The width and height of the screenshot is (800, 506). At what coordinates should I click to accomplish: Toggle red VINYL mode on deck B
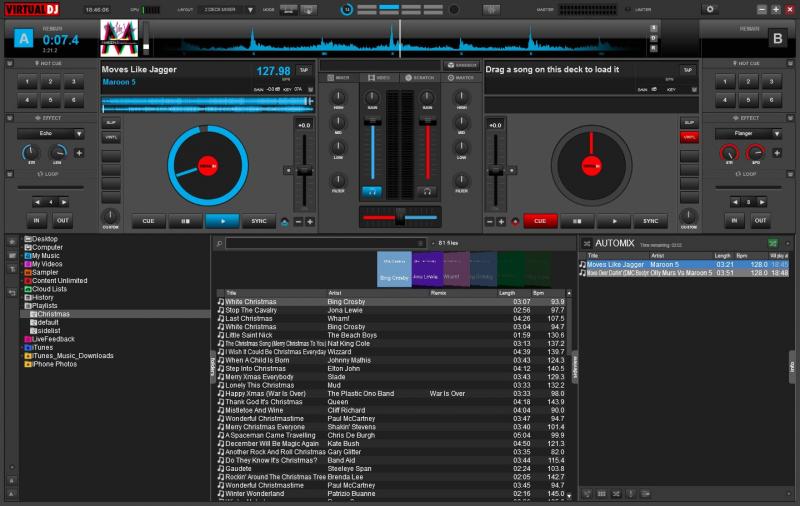pyautogui.click(x=689, y=137)
